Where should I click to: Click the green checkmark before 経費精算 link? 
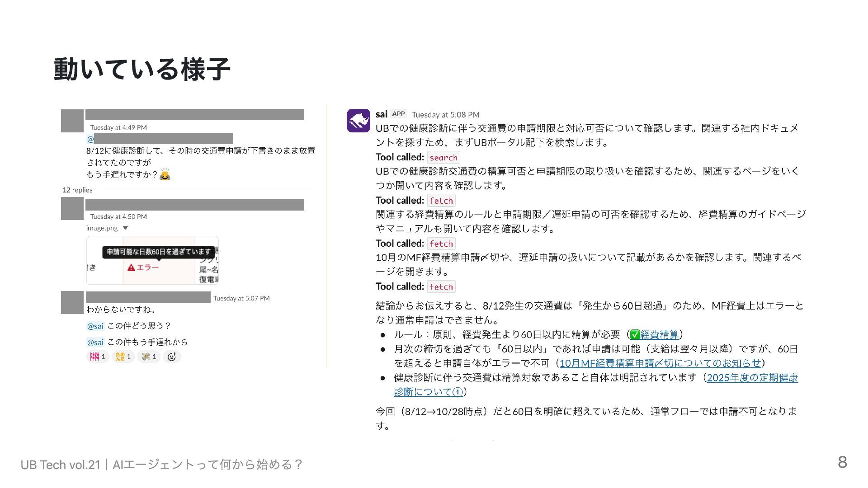point(635,335)
